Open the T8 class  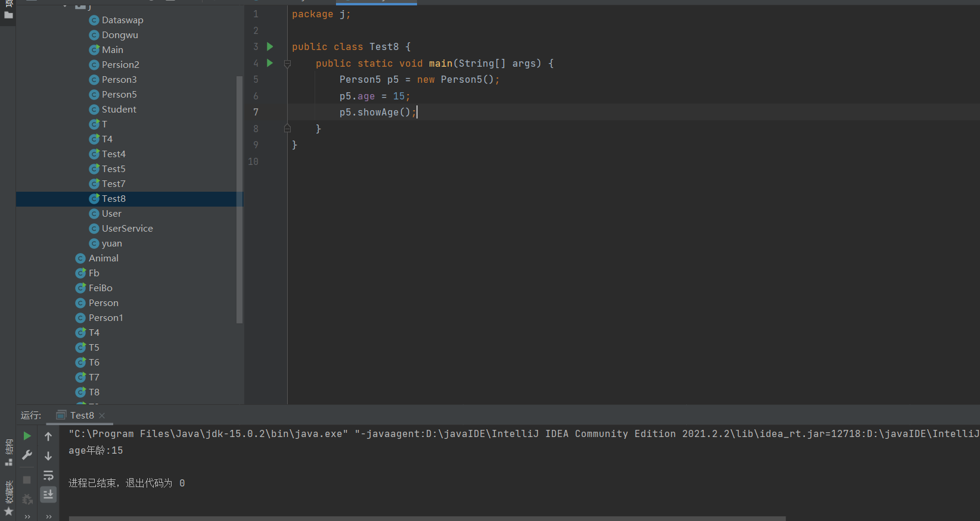tap(94, 392)
